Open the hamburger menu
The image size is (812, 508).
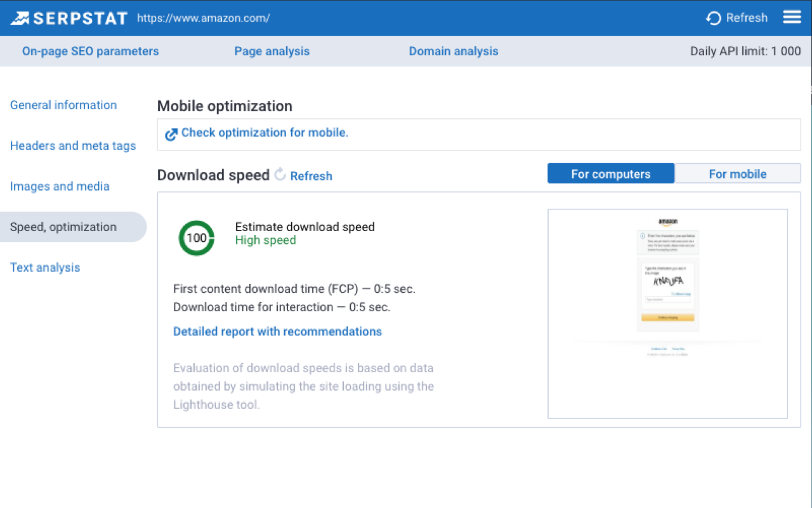click(792, 17)
